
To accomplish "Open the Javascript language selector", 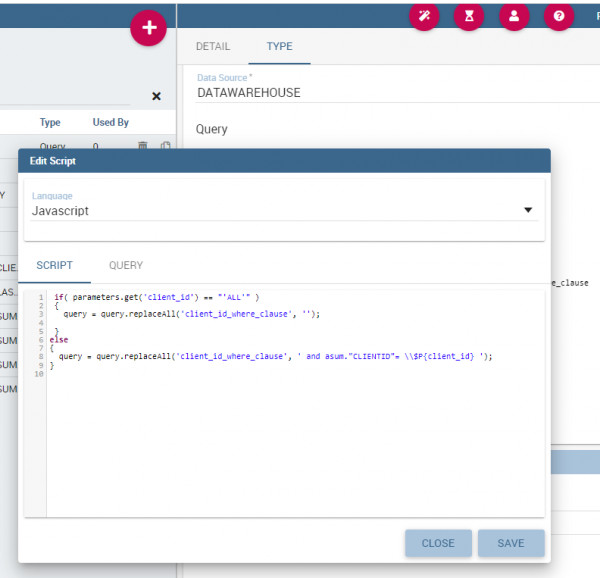I will point(284,211).
